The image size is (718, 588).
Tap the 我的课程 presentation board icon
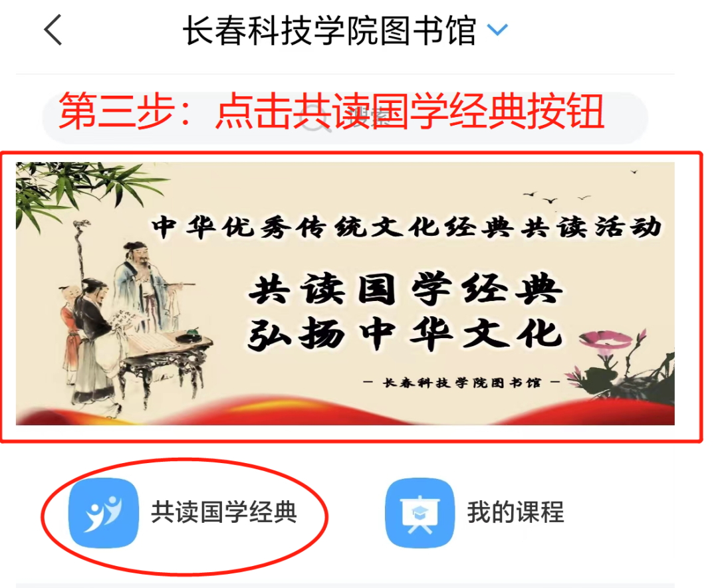(420, 513)
